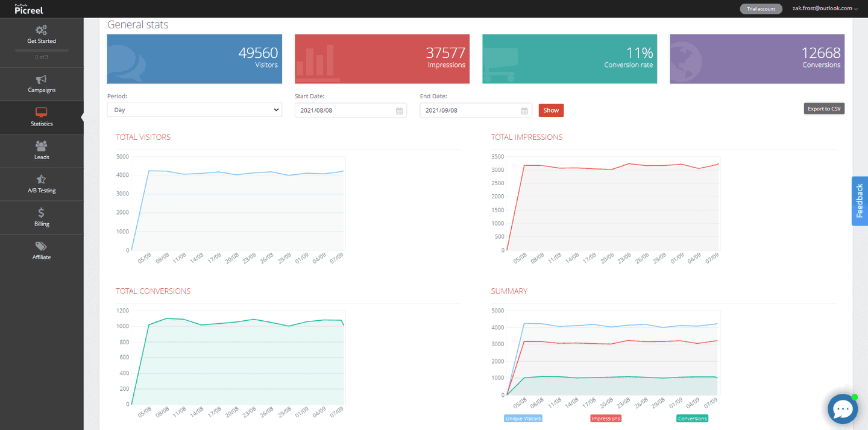Switch to the Feedback side tab
Image resolution: width=868 pixels, height=430 pixels.
coord(860,201)
